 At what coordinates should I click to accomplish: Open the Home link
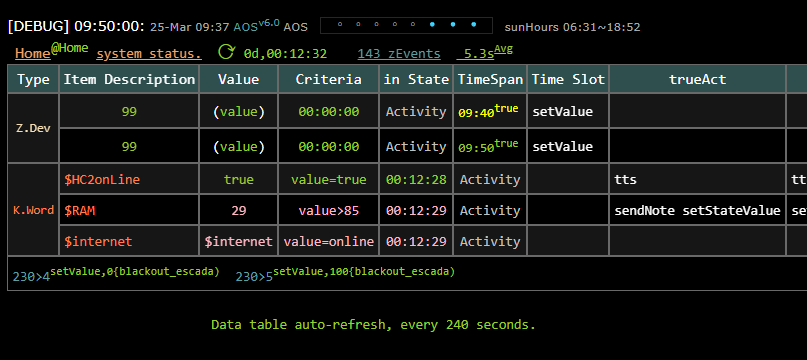click(32, 54)
